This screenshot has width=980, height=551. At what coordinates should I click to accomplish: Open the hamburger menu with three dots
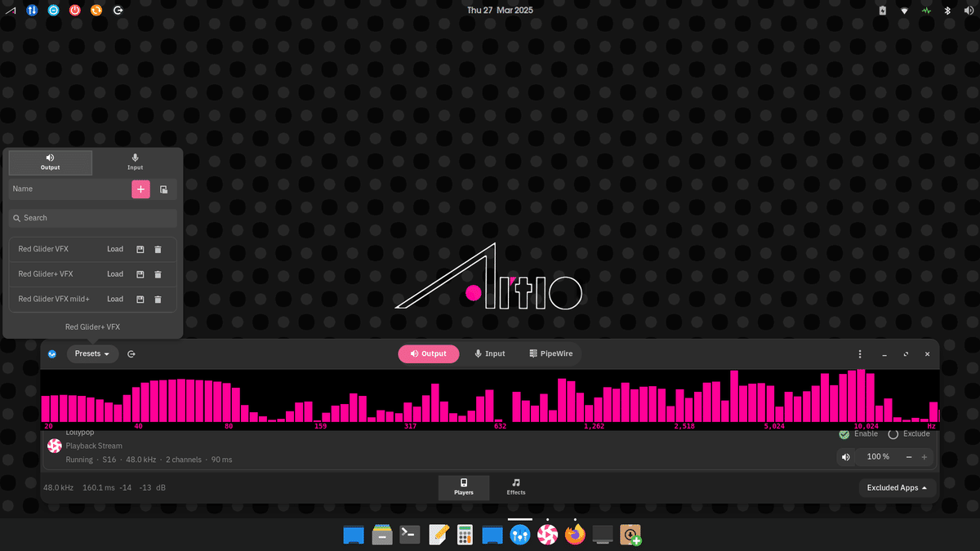click(x=859, y=353)
